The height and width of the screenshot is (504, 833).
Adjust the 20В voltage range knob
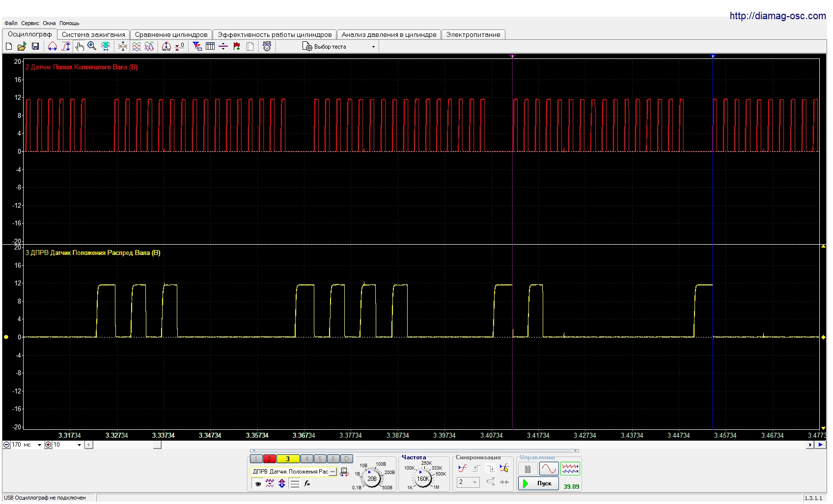click(x=372, y=478)
